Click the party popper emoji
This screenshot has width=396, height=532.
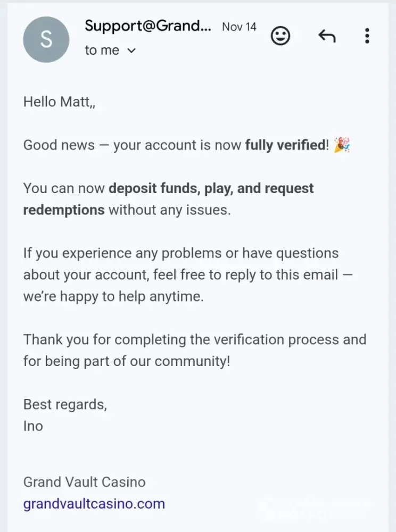point(342,145)
